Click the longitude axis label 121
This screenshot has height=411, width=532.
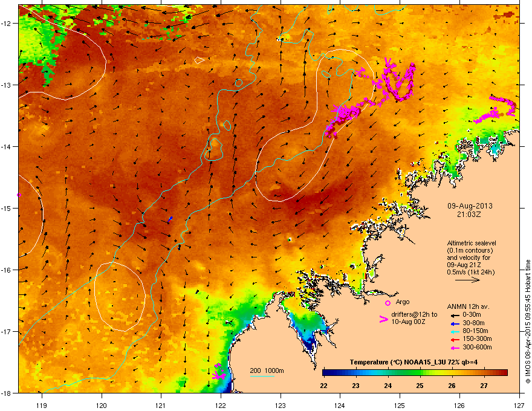(x=161, y=405)
